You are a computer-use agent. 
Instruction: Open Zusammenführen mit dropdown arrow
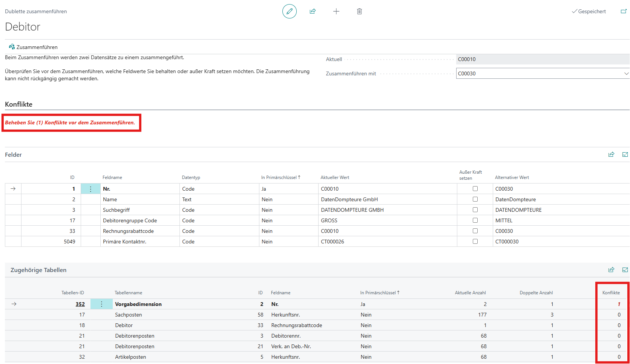pyautogui.click(x=626, y=73)
